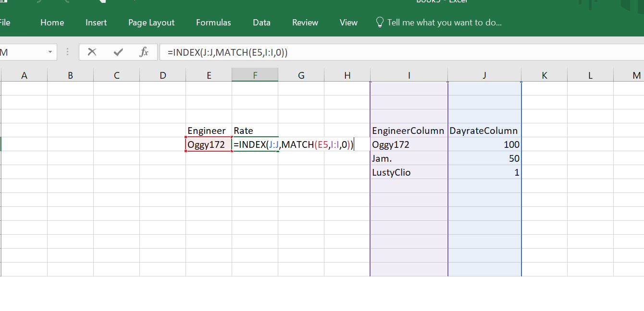The image size is (644, 311).
Task: Open the Review tab
Action: (305, 23)
